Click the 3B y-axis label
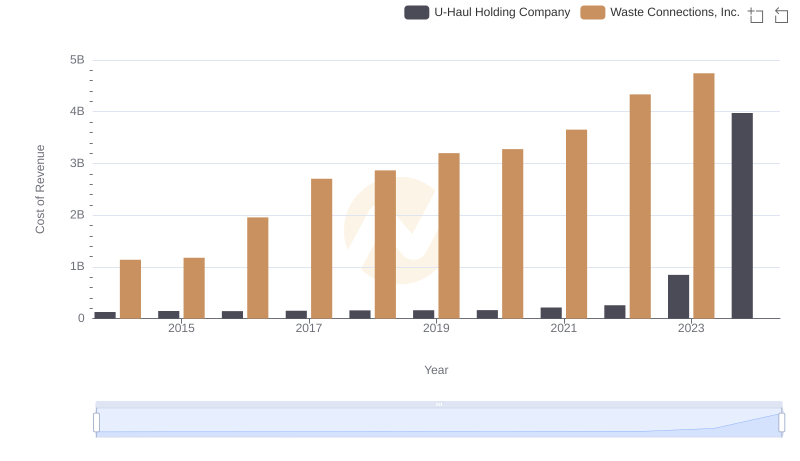The width and height of the screenshot is (800, 461). click(77, 163)
